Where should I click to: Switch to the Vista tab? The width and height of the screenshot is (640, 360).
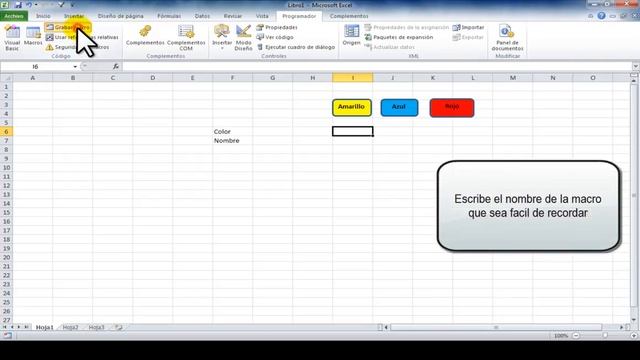tap(262, 16)
